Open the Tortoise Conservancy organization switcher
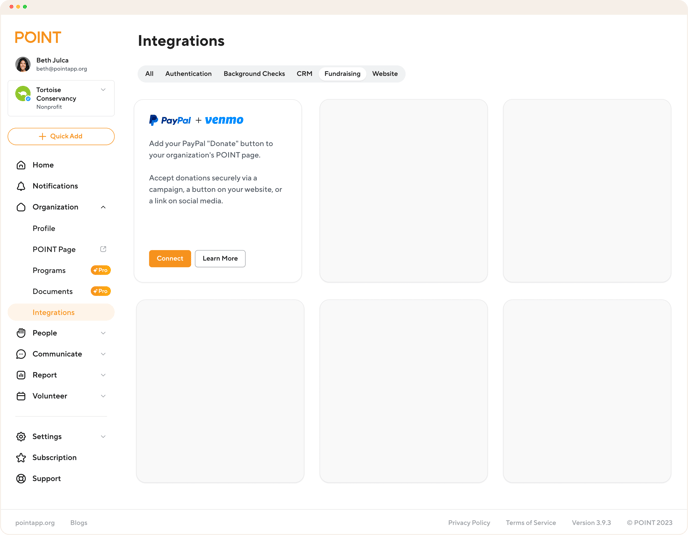Screen dimensions: 688x535 pyautogui.click(x=61, y=98)
